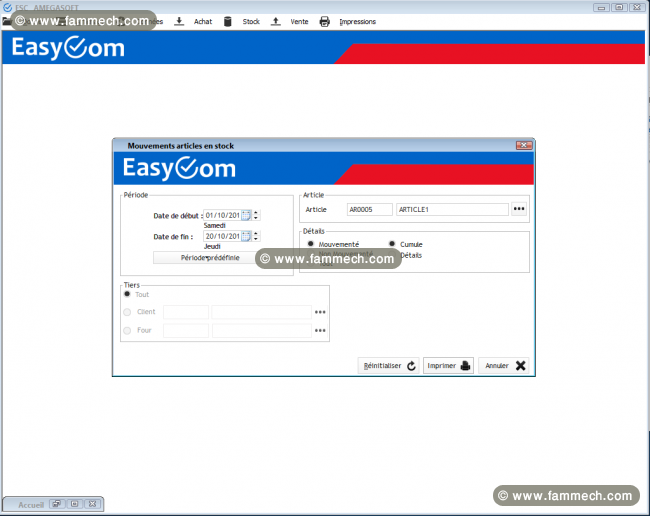Click the Date de début field
The image size is (650, 516).
point(223,215)
